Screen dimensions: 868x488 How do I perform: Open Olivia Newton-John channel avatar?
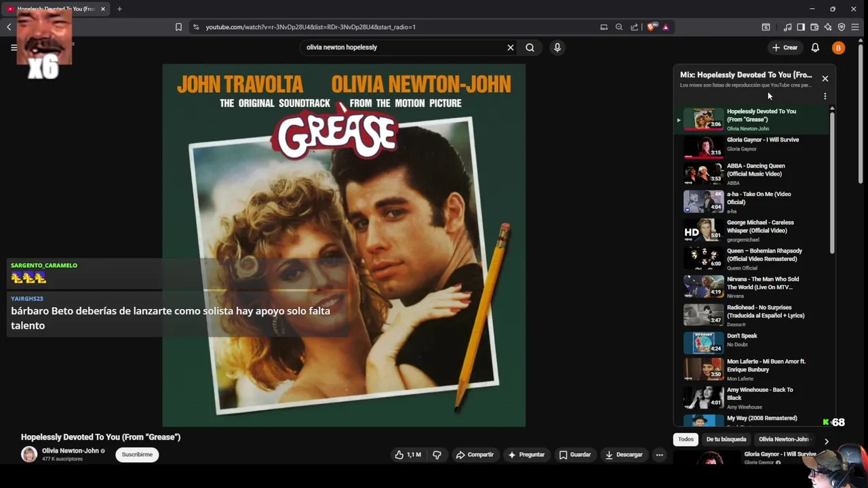[x=29, y=455]
